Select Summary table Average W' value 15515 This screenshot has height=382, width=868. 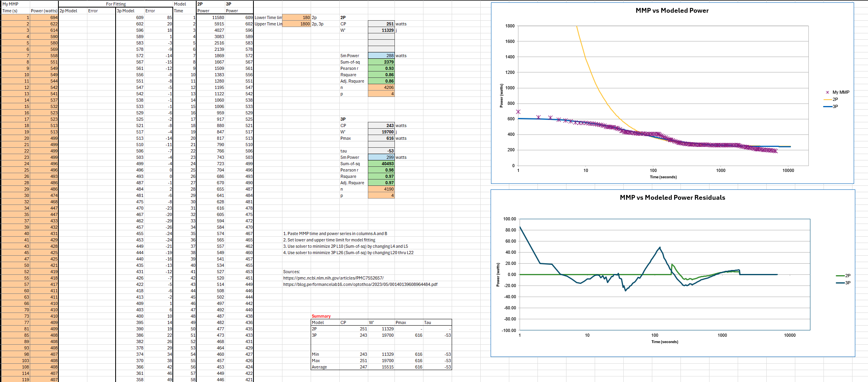(x=381, y=367)
